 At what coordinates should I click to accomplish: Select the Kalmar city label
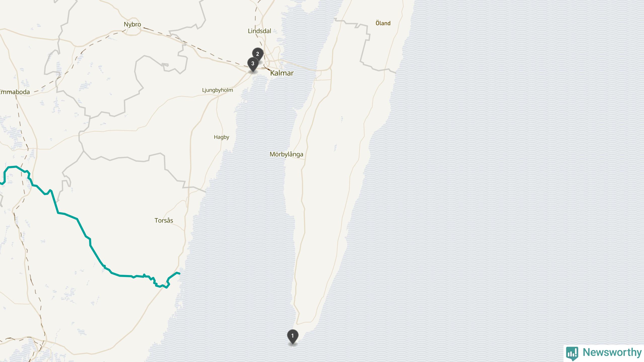[x=282, y=73]
